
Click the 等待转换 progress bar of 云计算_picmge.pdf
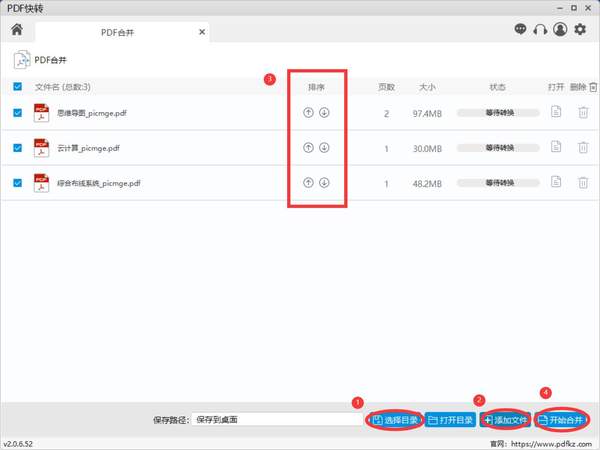[499, 148]
